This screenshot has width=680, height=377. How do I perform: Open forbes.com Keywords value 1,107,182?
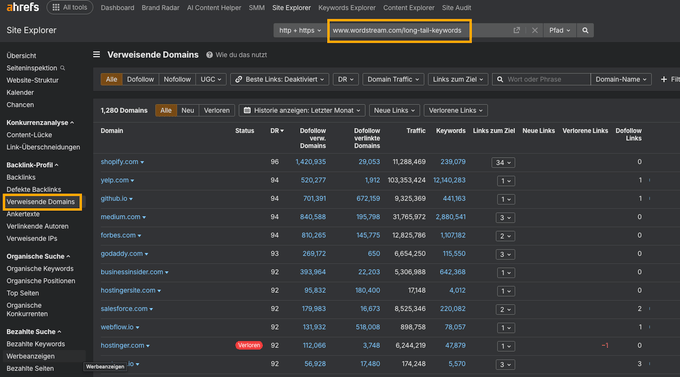pyautogui.click(x=453, y=235)
